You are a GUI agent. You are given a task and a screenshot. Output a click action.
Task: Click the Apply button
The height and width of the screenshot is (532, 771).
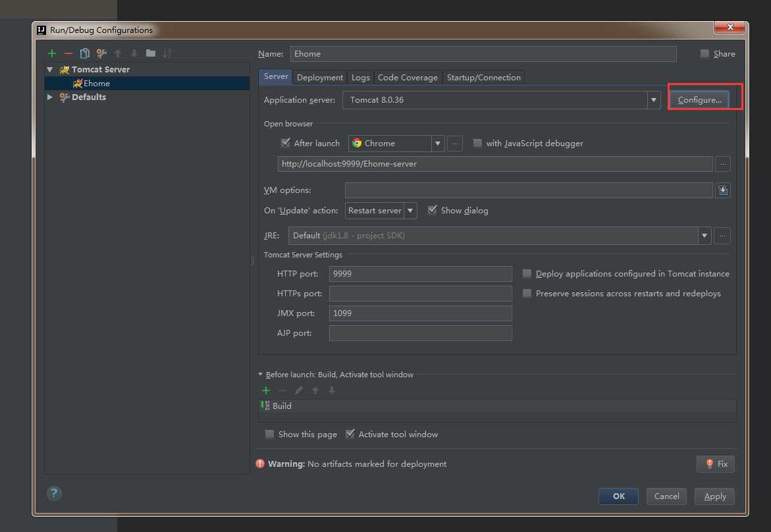pyautogui.click(x=714, y=496)
